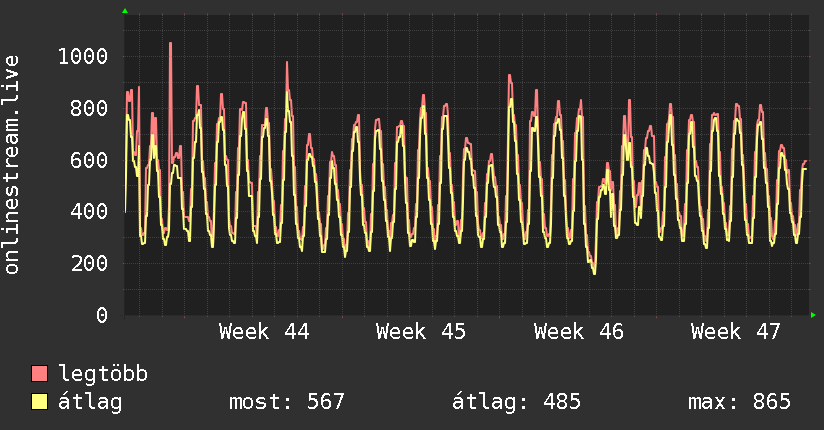Click the Week 45 axis label

click(421, 332)
